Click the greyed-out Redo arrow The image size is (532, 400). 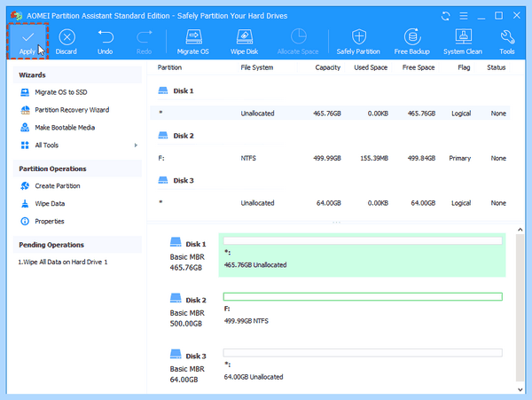(x=145, y=42)
